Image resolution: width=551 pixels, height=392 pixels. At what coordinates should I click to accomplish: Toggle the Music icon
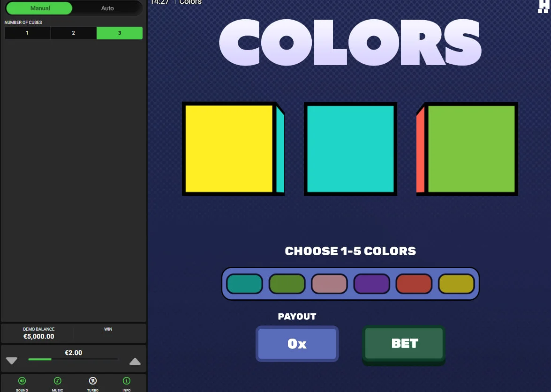(58, 381)
